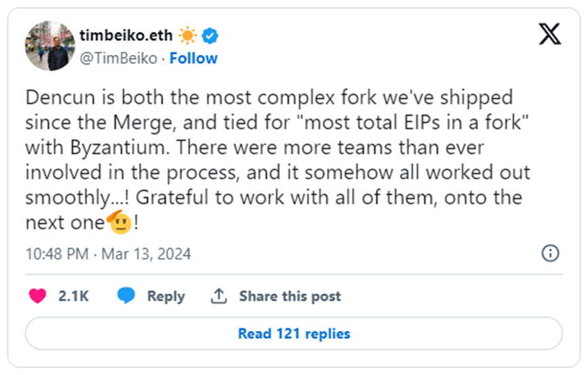Screen dimensions: 588x375
Task: Follow the TimBeiko account
Action: 194,58
